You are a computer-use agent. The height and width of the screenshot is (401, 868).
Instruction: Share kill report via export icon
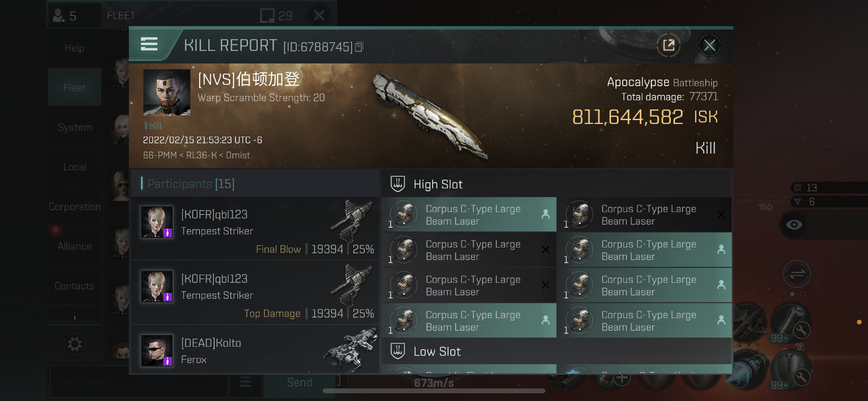[668, 46]
